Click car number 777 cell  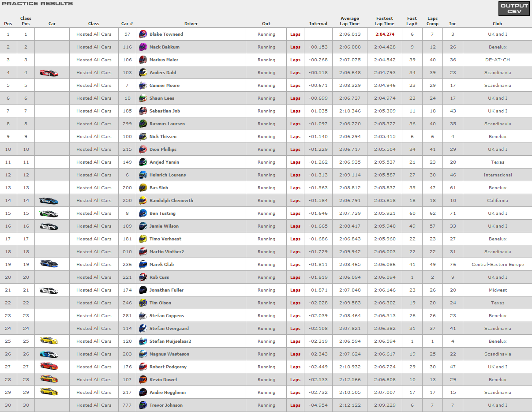[127, 405]
